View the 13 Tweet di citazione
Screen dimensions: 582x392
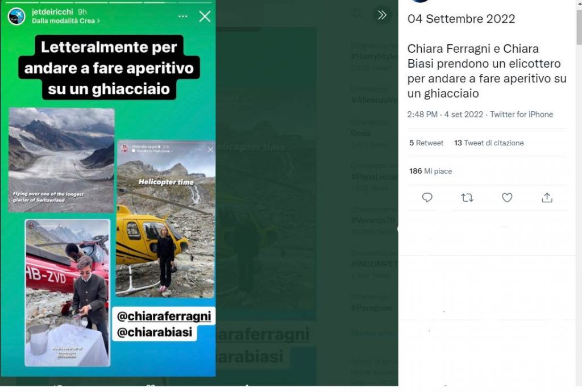coord(489,143)
